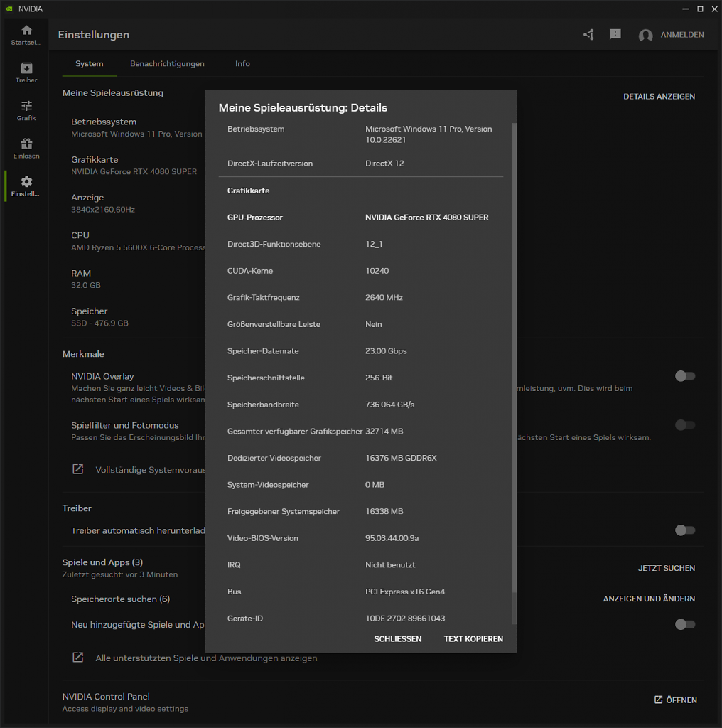Viewport: 722px width, 728px height.
Task: Click the Anzeige value 3840x2160,60Hz
Action: tap(103, 210)
